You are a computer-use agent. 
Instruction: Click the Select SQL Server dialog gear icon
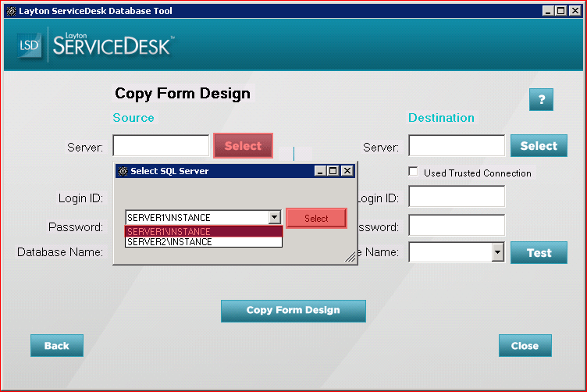[x=123, y=171]
